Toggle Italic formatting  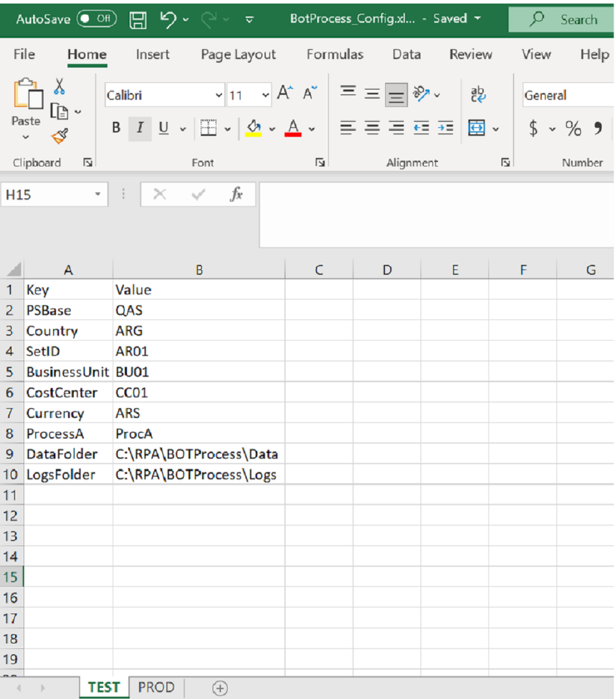pos(140,128)
